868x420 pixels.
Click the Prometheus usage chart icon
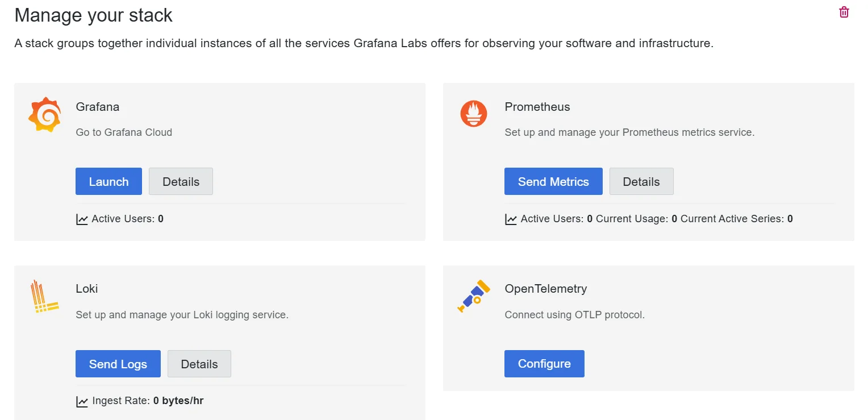tap(511, 219)
